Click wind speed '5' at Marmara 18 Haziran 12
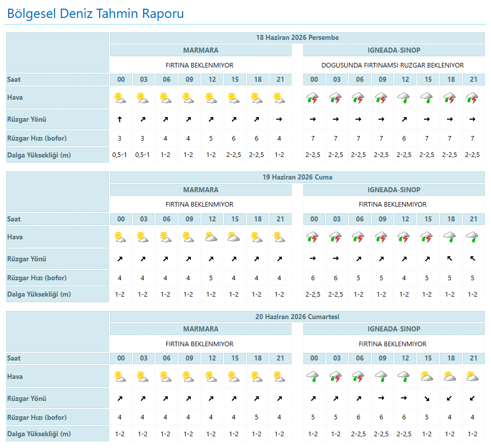 coord(211,139)
